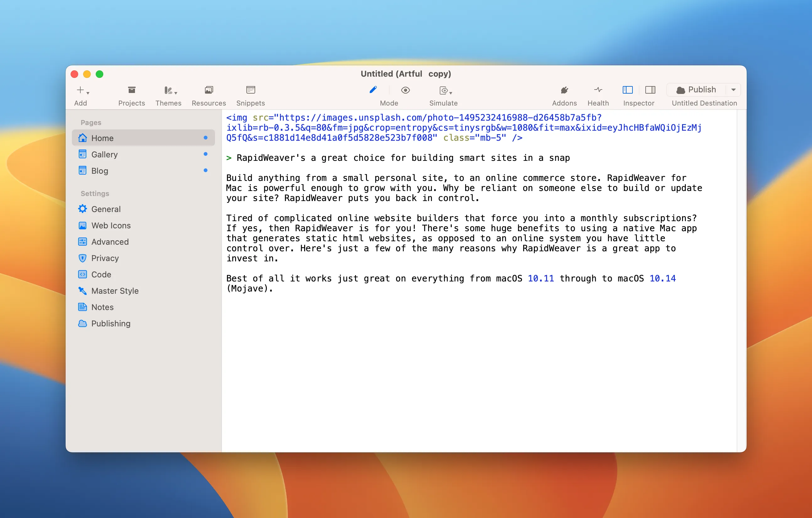Select the Blog page
The image size is (812, 518).
(x=99, y=171)
